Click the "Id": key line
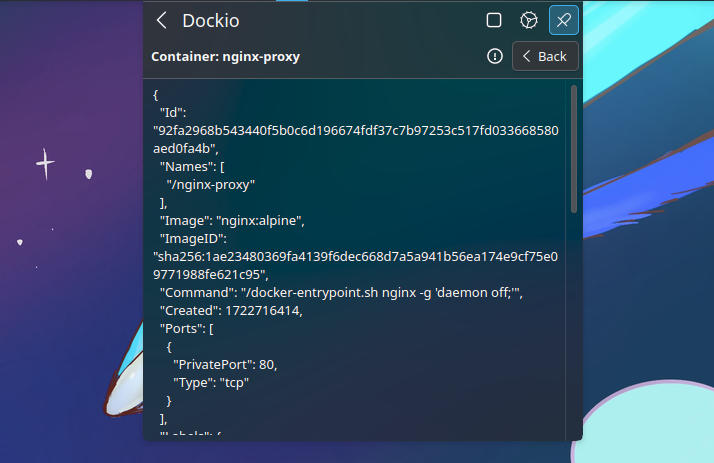Image resolution: width=714 pixels, height=463 pixels. 173,113
